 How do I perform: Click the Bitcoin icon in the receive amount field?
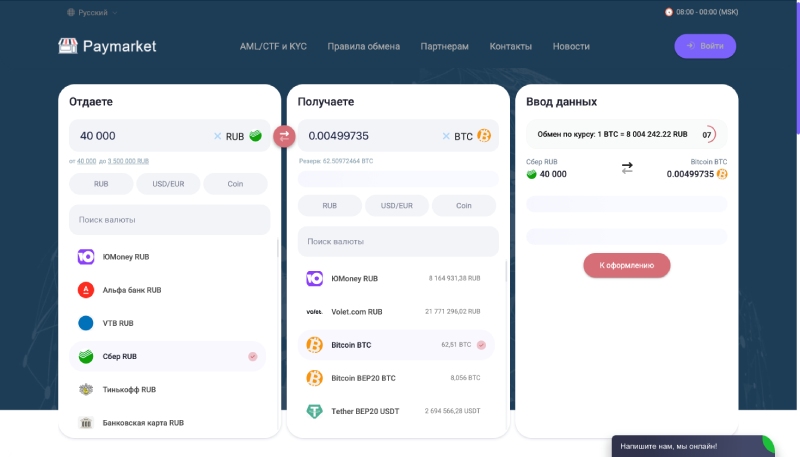pyautogui.click(x=484, y=136)
